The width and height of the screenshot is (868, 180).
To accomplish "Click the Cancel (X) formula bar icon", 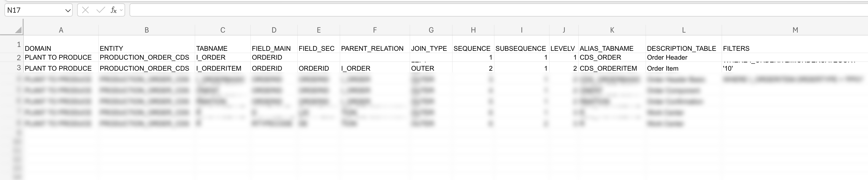I will (85, 10).
